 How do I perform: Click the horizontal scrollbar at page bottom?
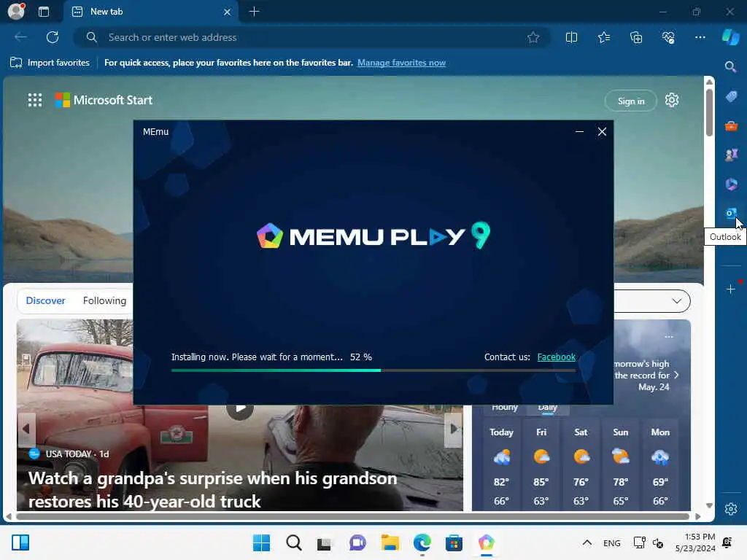(x=352, y=516)
